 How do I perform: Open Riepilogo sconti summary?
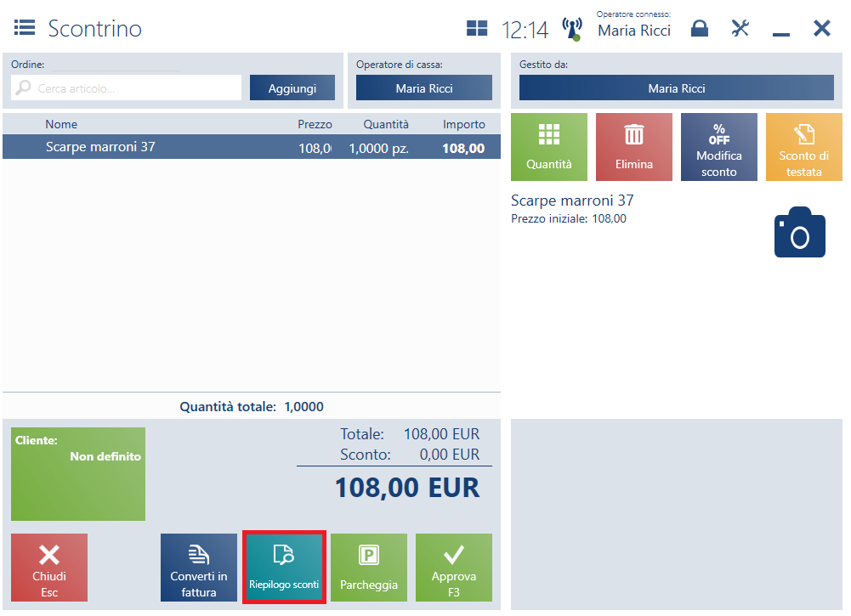(x=284, y=568)
